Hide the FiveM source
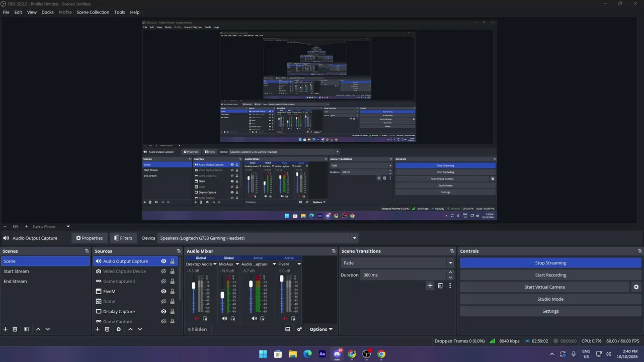 (164, 292)
